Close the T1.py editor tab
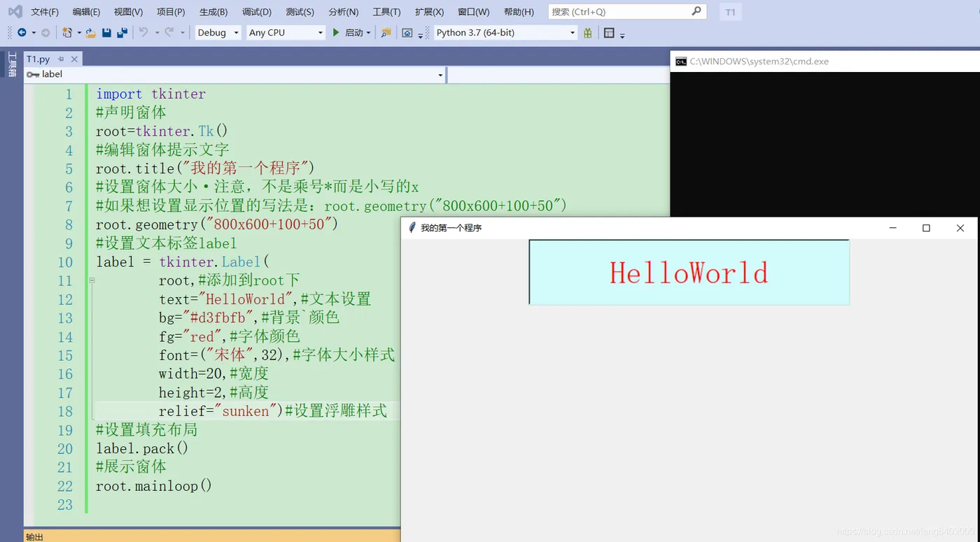980x542 pixels. (x=74, y=59)
